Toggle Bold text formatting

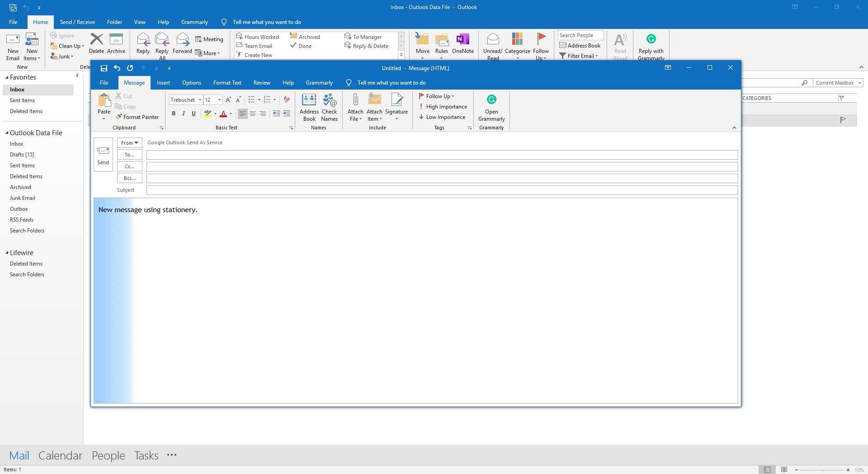click(x=174, y=114)
